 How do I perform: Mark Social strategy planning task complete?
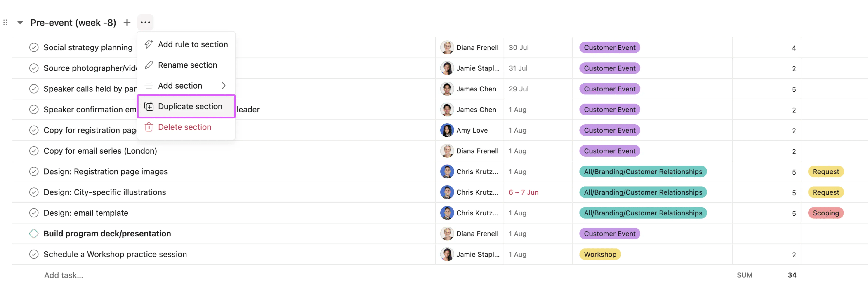coord(34,47)
